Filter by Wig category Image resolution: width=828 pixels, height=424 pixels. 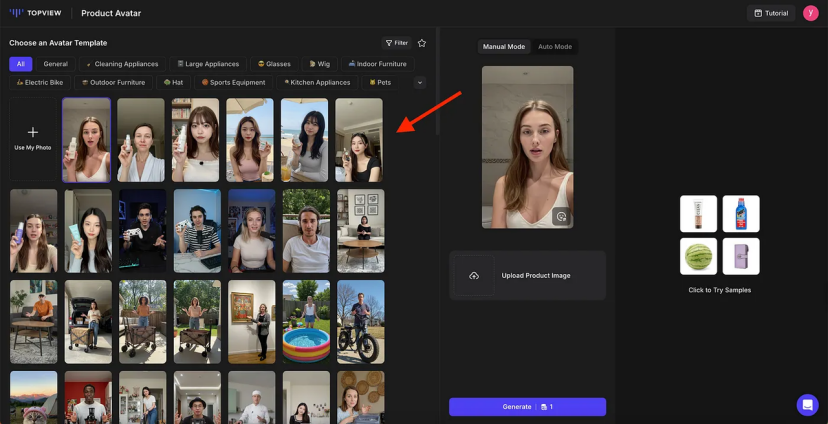pos(319,64)
